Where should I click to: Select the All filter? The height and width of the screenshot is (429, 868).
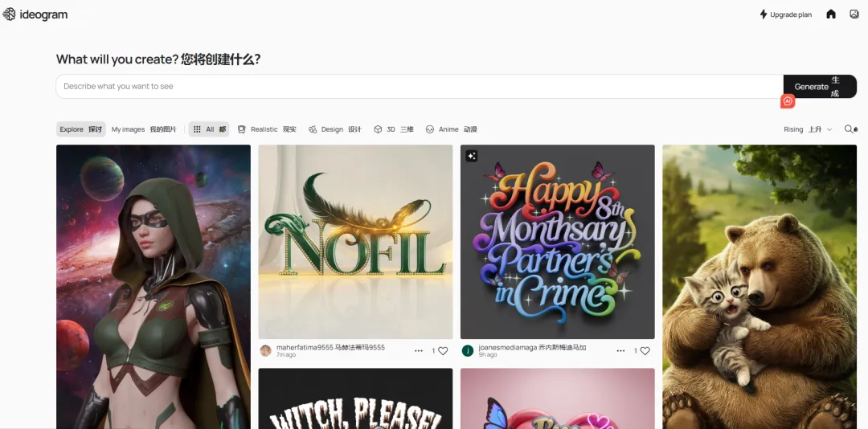click(x=209, y=129)
